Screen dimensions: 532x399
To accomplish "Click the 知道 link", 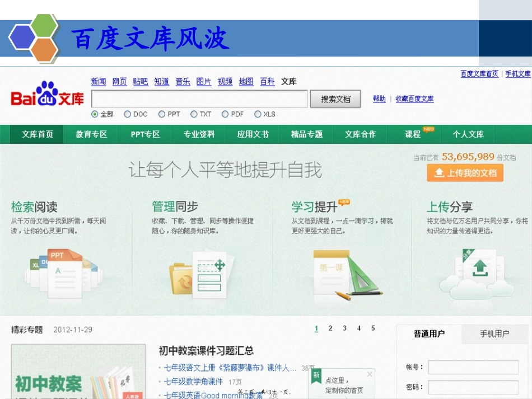I will tap(161, 81).
